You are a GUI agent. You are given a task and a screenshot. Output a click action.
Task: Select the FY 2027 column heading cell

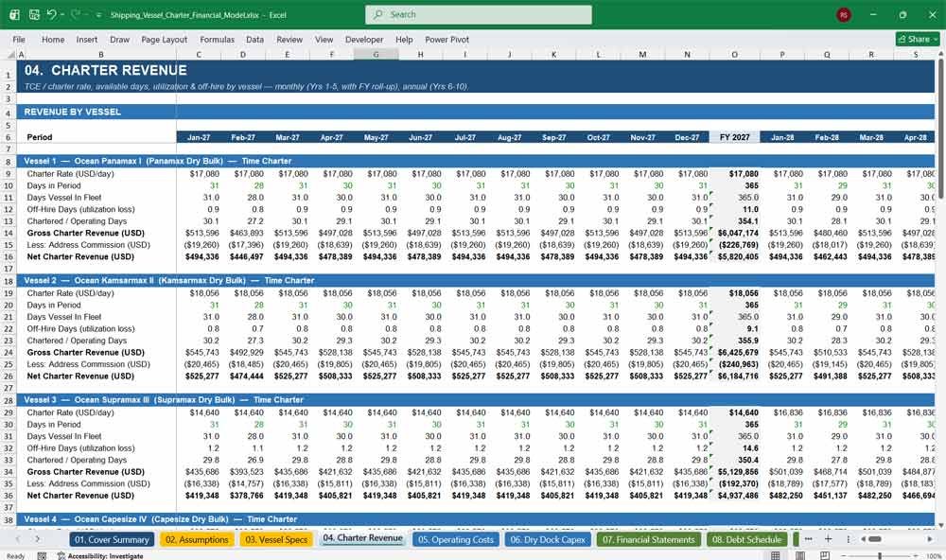pyautogui.click(x=734, y=137)
